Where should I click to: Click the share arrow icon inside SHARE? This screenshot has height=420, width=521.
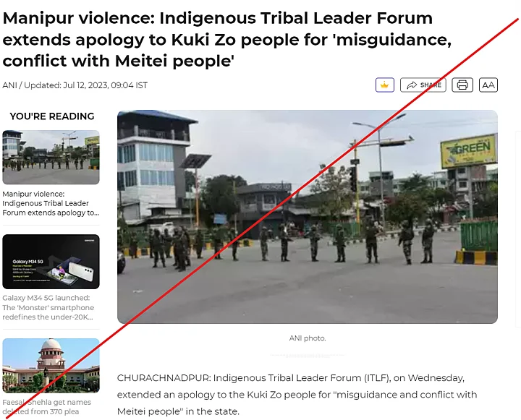pos(412,85)
